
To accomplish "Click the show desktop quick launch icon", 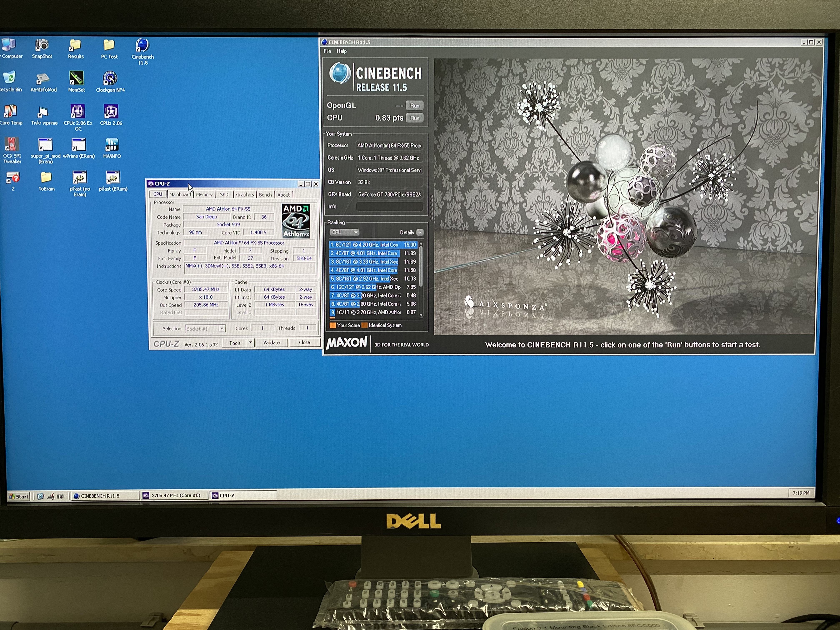I will [x=50, y=496].
